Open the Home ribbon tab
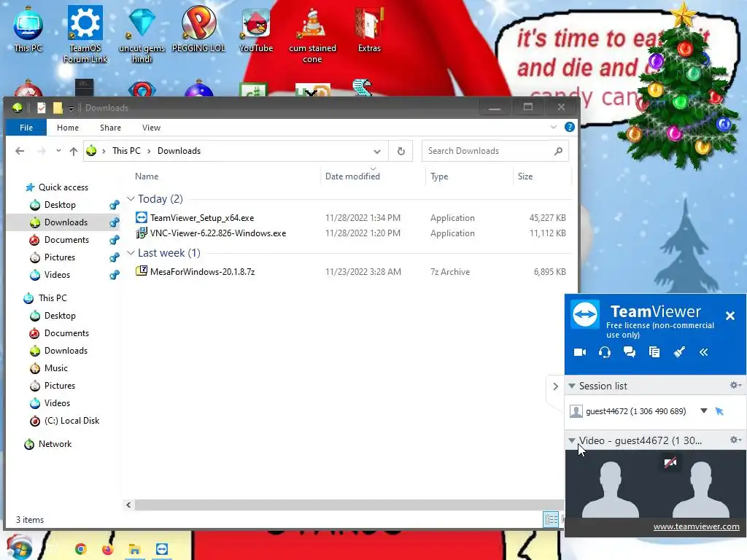This screenshot has width=747, height=560. coord(68,128)
